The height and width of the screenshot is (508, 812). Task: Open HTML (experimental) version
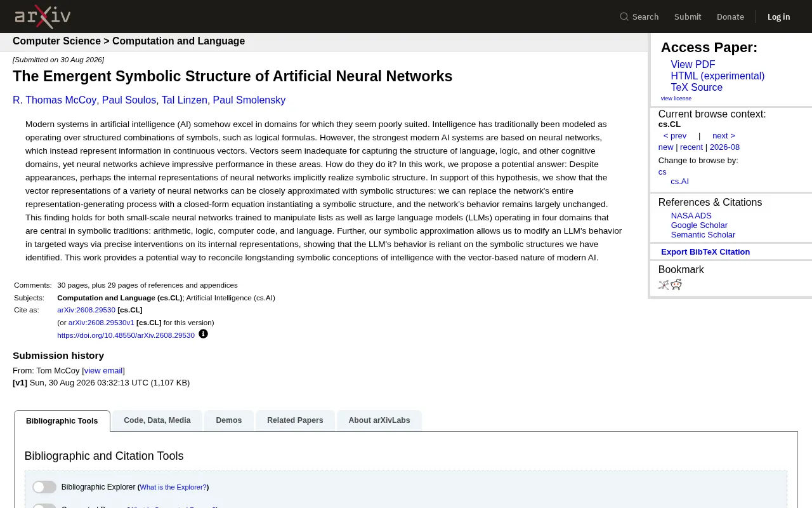[x=717, y=76]
